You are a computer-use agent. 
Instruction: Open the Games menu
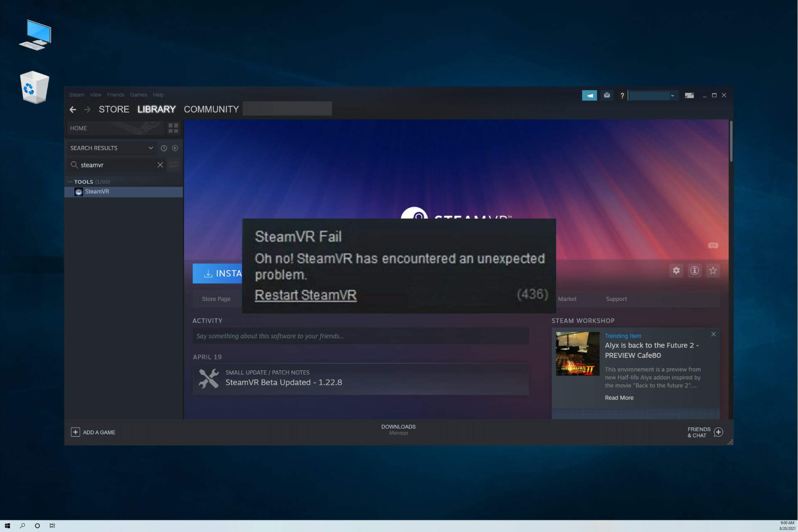[138, 95]
